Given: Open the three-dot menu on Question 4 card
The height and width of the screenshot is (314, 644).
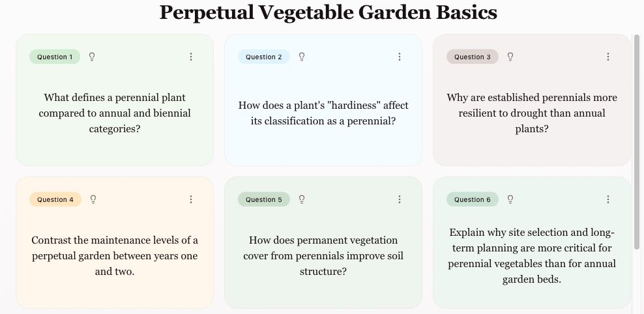Looking at the screenshot, I should point(191,199).
